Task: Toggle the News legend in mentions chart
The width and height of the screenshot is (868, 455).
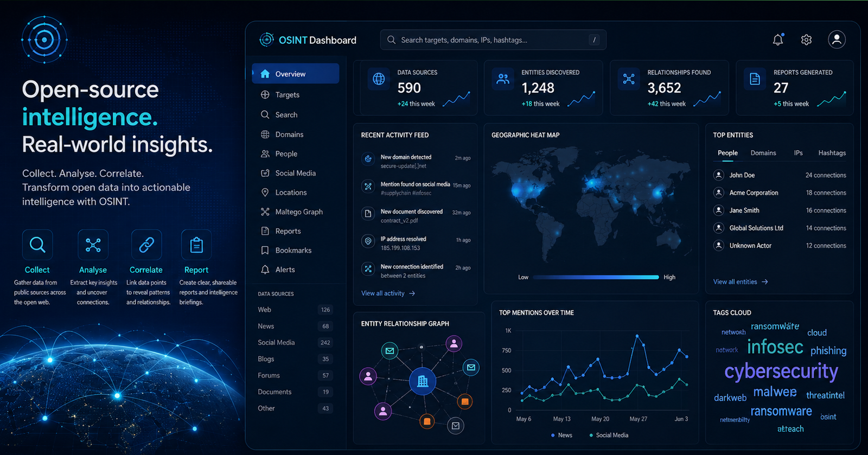Action: 561,435
